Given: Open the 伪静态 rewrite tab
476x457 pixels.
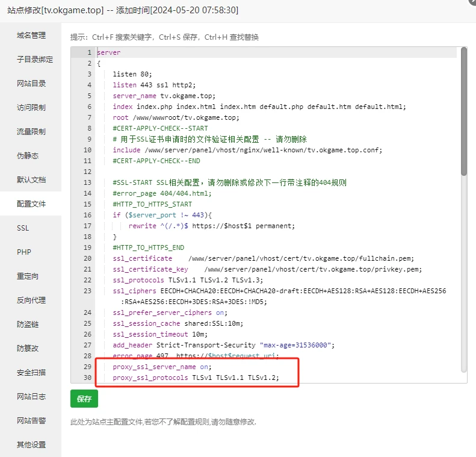Looking at the screenshot, I should 27,156.
